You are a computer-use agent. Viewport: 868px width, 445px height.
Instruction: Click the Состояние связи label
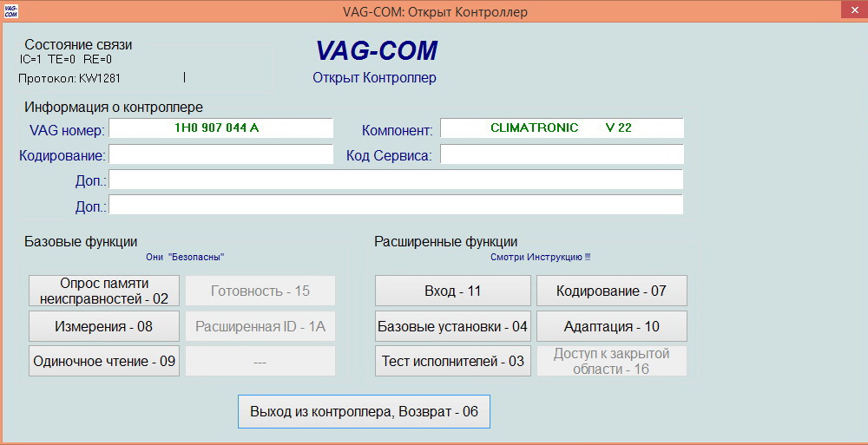[x=78, y=45]
